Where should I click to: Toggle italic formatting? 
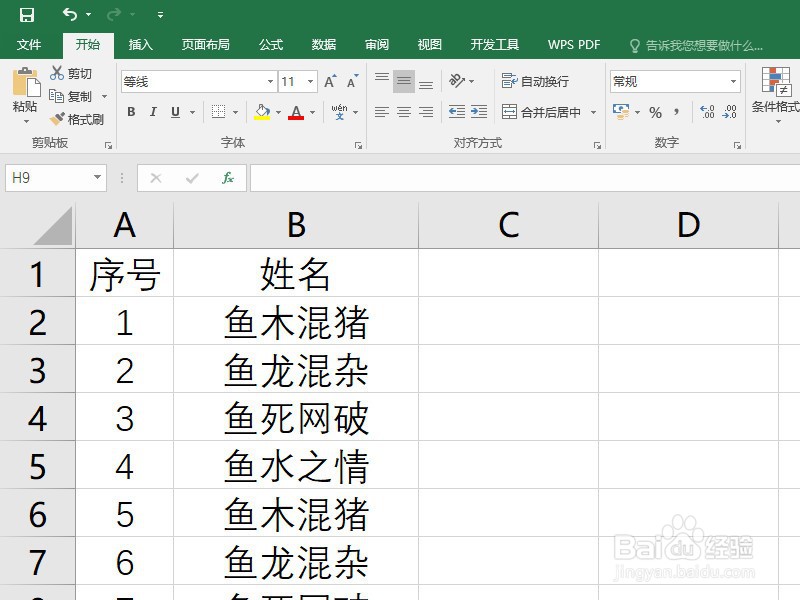tap(152, 112)
